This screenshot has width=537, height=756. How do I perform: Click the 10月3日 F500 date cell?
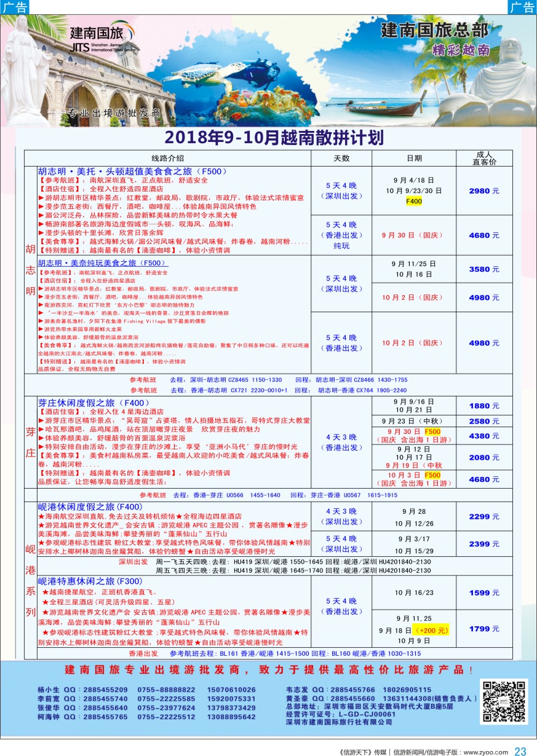coord(414,479)
